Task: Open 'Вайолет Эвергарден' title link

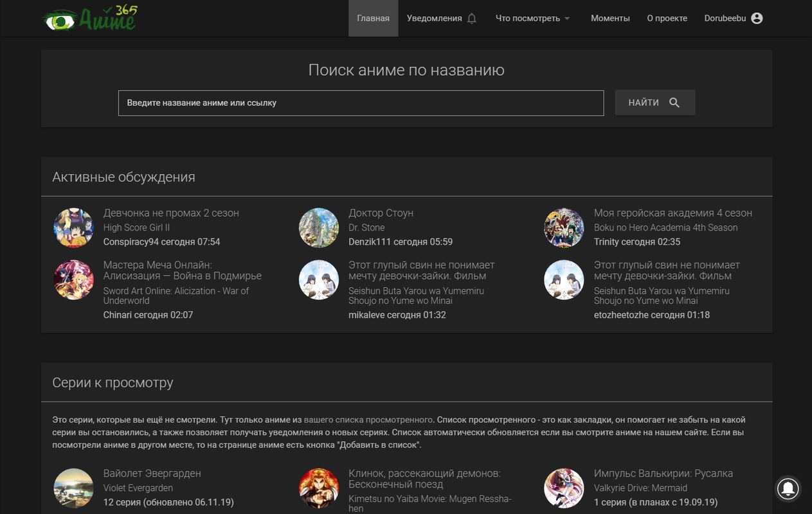Action: [x=152, y=473]
